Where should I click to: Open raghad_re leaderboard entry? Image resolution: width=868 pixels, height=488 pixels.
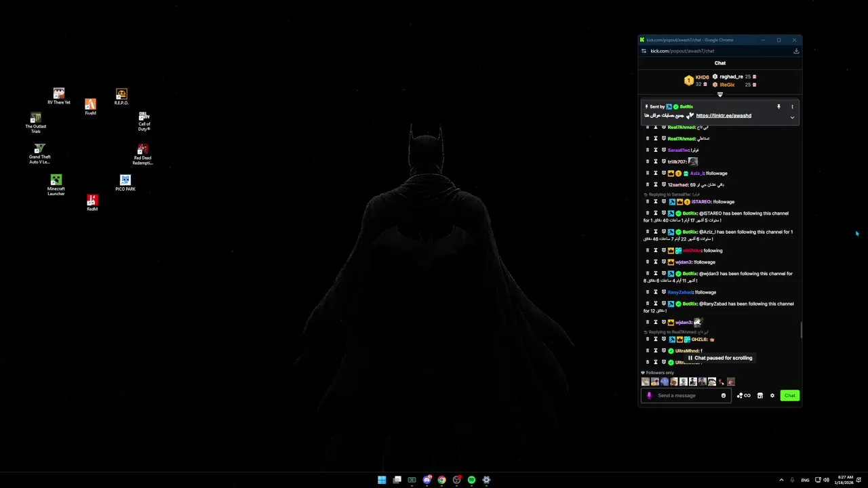[x=732, y=77]
